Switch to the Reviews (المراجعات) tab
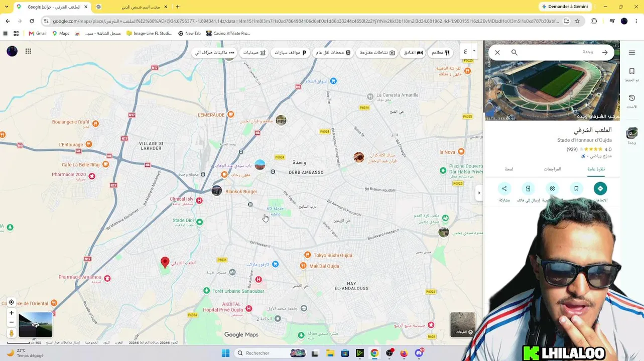 pos(552,169)
